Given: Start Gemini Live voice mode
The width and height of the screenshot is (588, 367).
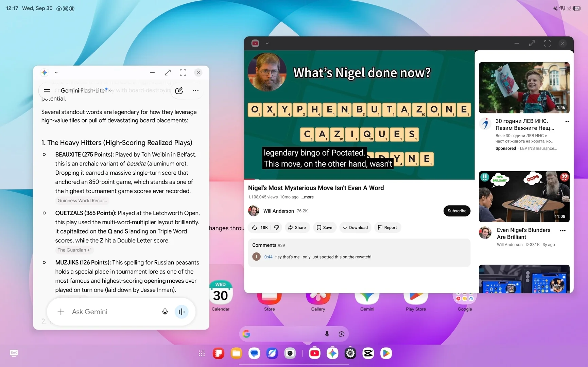Looking at the screenshot, I should (181, 312).
